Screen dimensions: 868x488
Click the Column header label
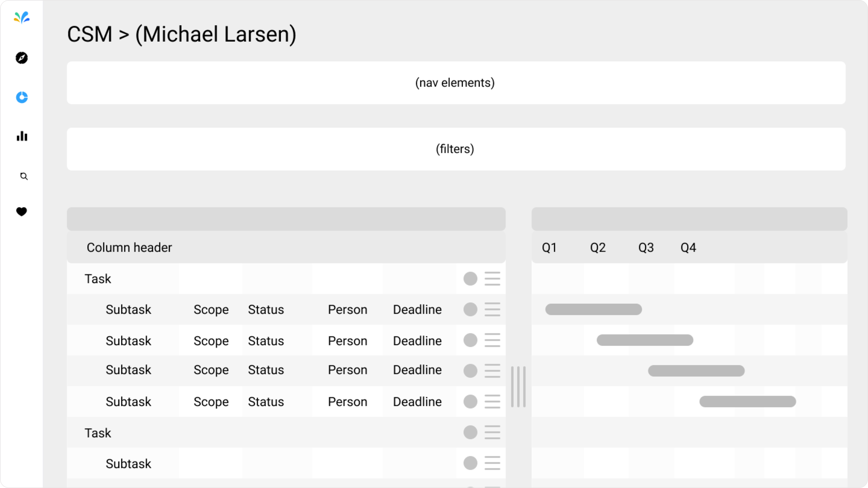click(x=129, y=247)
